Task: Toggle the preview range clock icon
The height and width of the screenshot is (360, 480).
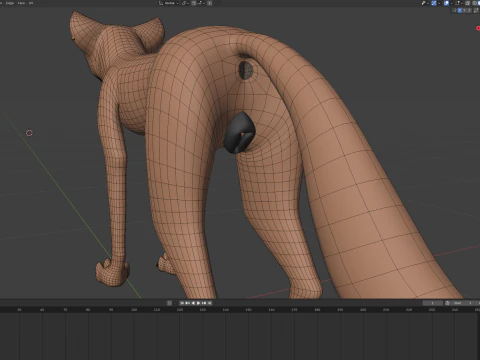Action: coord(447,303)
